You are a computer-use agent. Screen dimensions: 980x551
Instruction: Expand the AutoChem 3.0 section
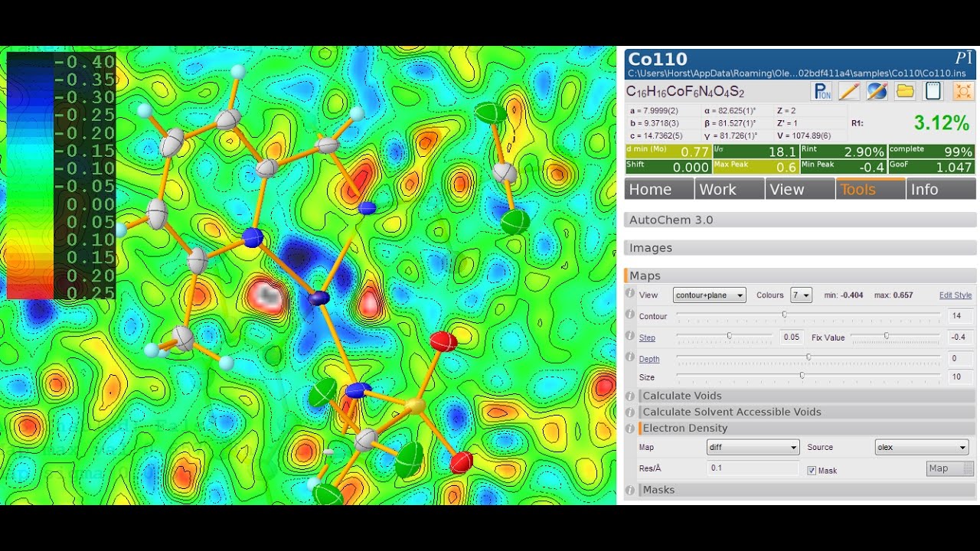coord(800,220)
